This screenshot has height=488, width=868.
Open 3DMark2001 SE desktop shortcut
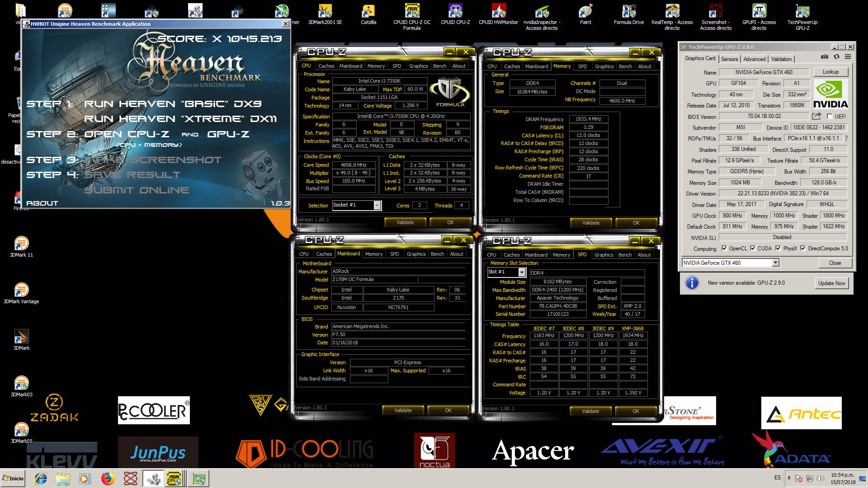pos(325,14)
